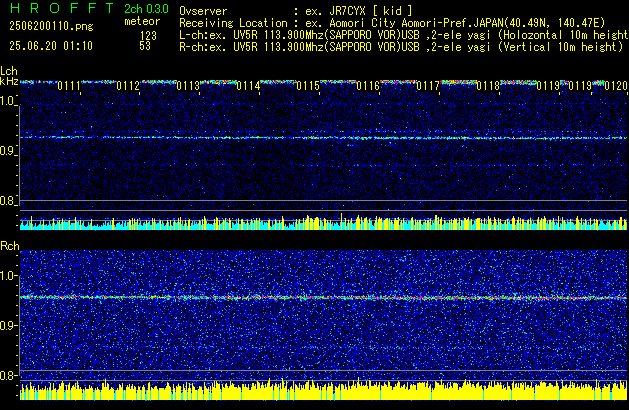Click the L-ch receiver description line
629x410 pixels.
[404, 35]
